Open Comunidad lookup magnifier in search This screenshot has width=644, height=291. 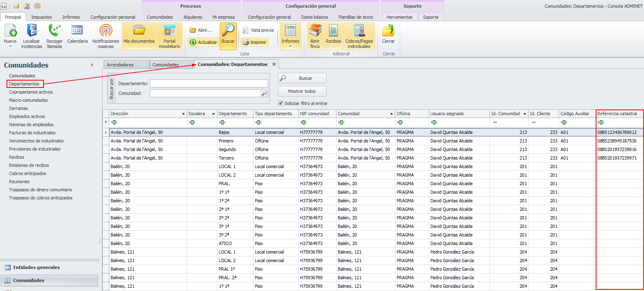tap(264, 93)
